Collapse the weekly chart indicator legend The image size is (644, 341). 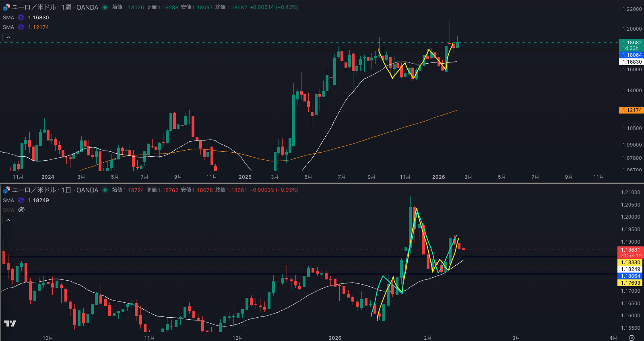coord(8,37)
